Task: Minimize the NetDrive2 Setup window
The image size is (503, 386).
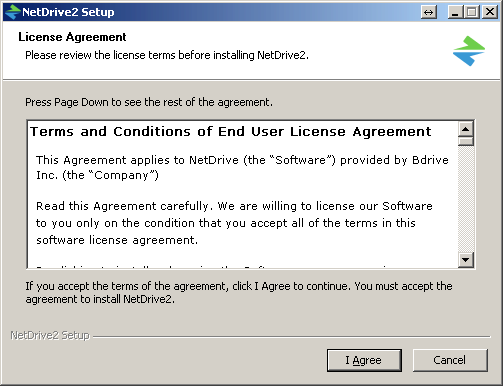Action: [455, 12]
